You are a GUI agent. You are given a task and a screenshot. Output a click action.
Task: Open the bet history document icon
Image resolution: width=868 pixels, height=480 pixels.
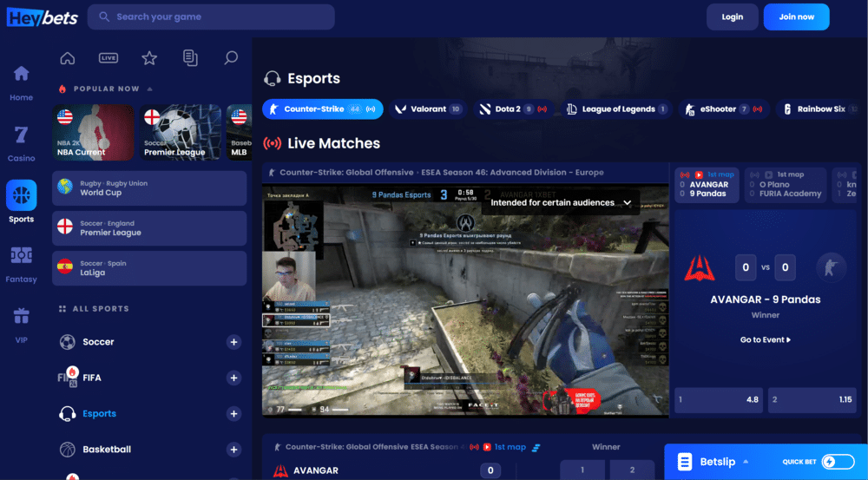pyautogui.click(x=190, y=58)
